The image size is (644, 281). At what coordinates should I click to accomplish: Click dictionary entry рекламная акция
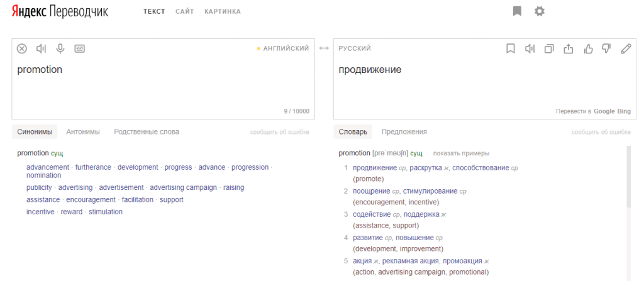pos(411,261)
